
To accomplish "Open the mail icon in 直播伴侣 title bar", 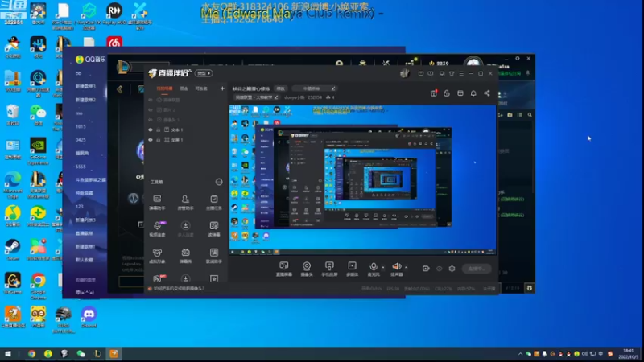I will click(420, 73).
